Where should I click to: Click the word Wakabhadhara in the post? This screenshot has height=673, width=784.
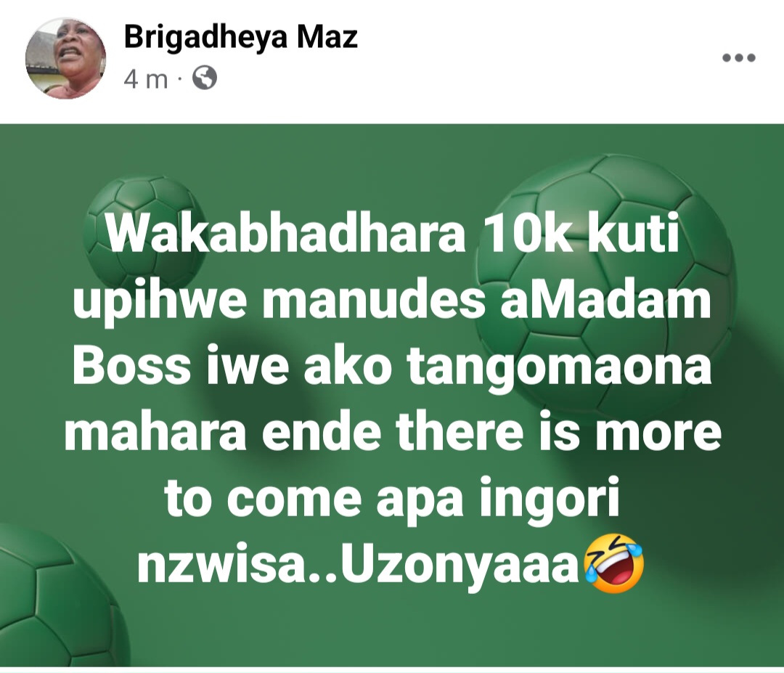pos(285,234)
